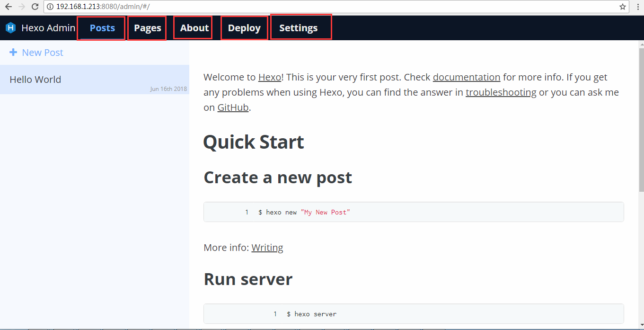Click the browser address bar URL

tap(103, 7)
